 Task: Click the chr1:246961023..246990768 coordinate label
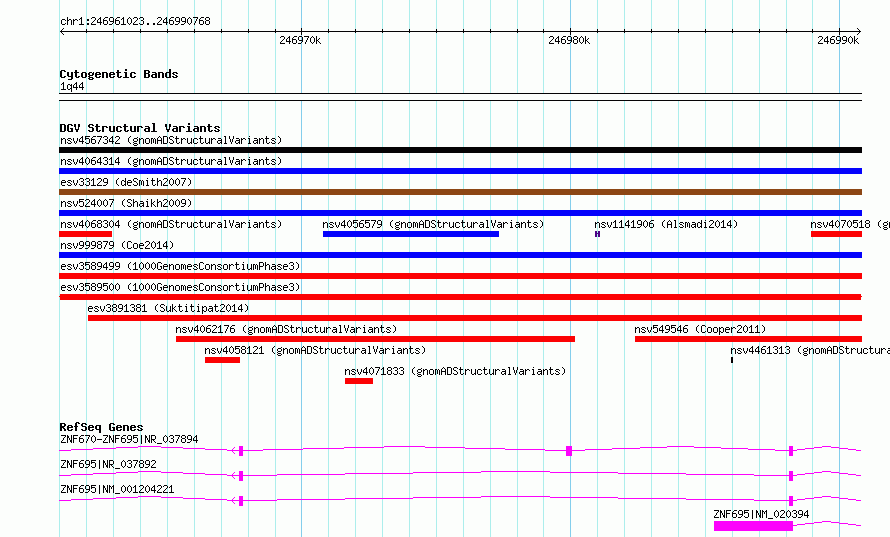coord(135,21)
